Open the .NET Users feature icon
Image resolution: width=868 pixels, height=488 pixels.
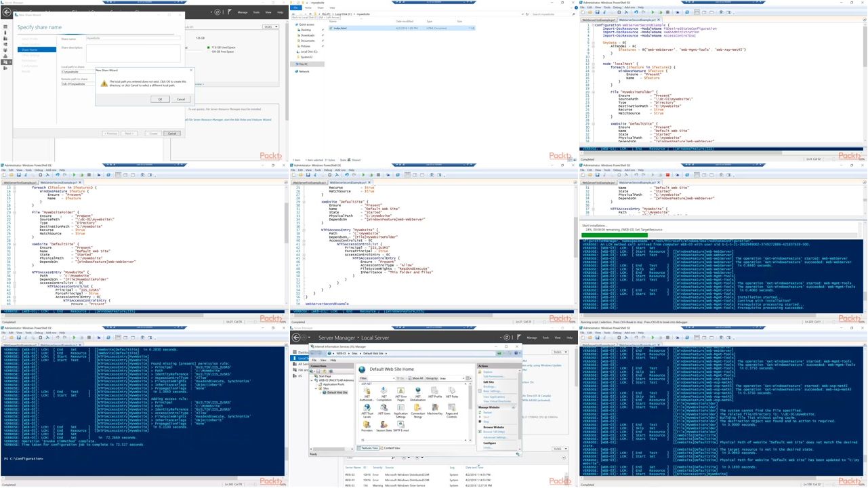point(384,409)
